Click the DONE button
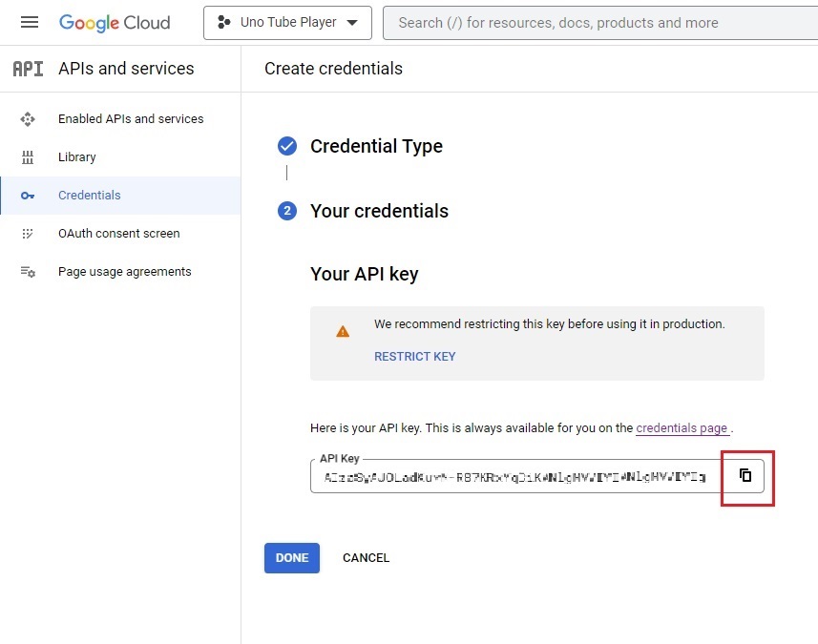Screen dimensions: 818x644 (291, 557)
